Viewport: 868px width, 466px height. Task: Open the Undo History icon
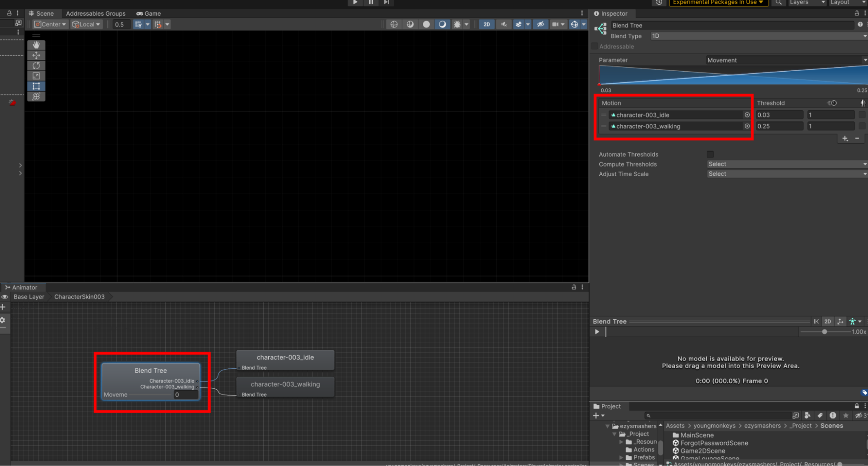[659, 3]
